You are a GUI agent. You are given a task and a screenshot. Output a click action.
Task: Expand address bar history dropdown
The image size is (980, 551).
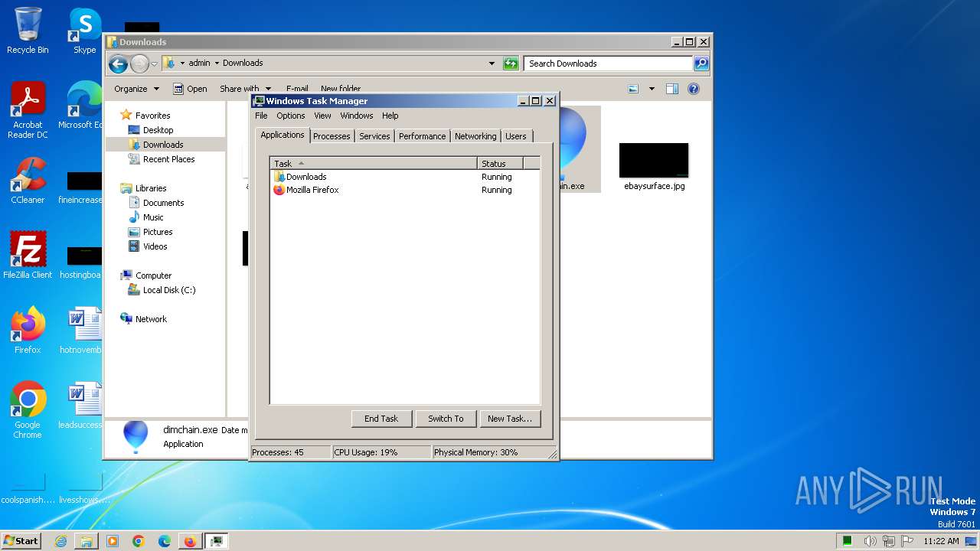point(492,64)
